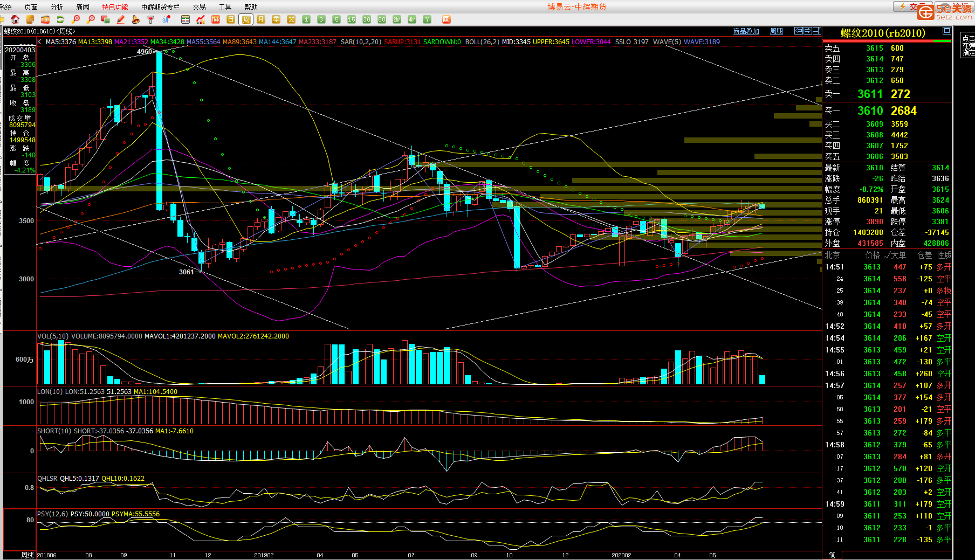Select the 60-minute period button

pos(382,19)
